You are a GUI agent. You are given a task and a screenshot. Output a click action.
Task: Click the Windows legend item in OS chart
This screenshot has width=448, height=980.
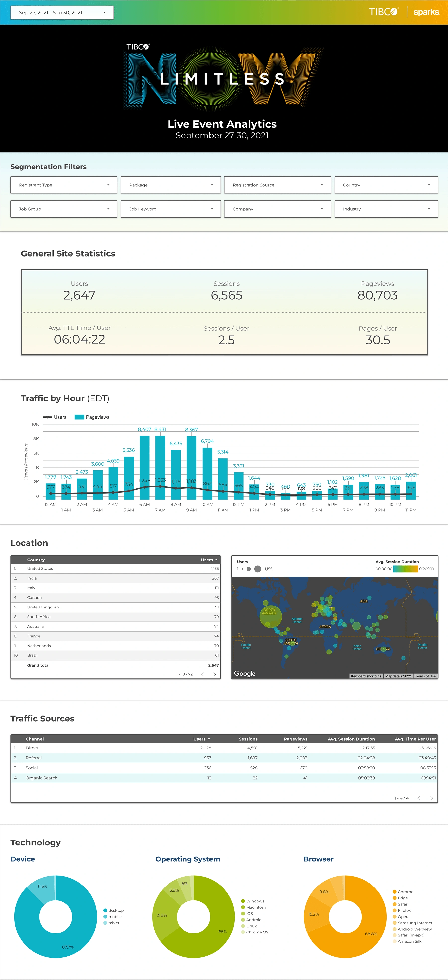pyautogui.click(x=253, y=901)
